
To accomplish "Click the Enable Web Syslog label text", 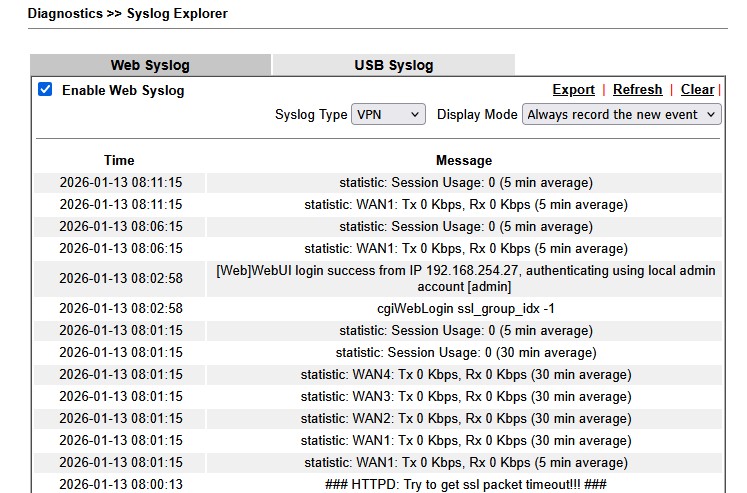I will 123,90.
